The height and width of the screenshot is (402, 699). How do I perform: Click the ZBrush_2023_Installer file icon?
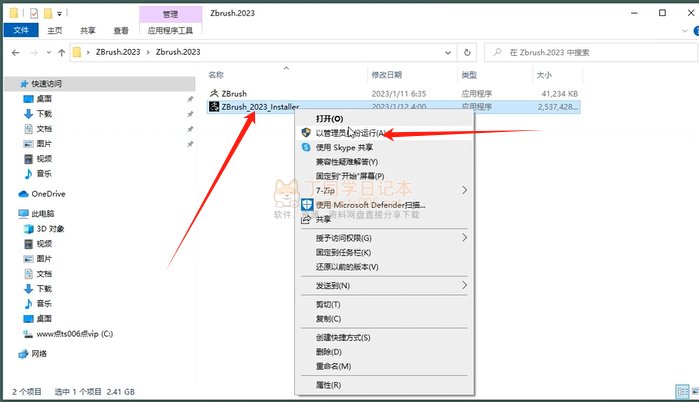(214, 107)
